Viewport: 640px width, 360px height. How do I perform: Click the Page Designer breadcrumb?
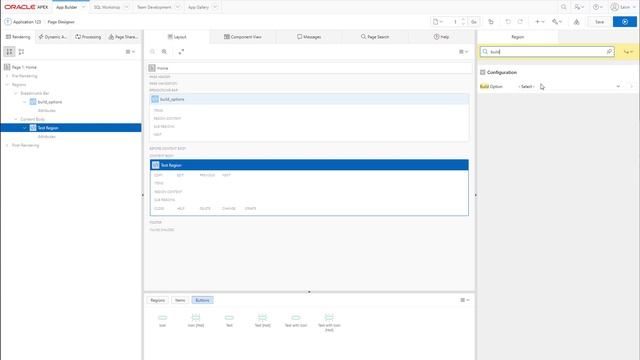tap(61, 22)
